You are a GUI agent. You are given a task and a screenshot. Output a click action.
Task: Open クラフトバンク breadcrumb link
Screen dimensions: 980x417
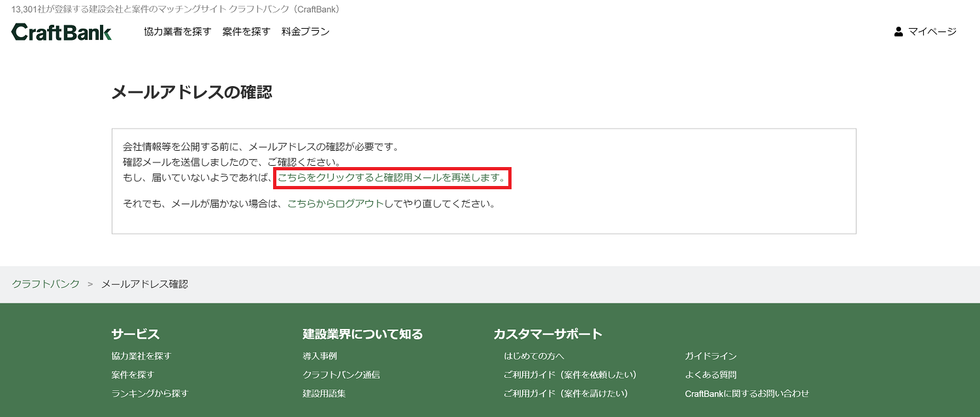pos(44,283)
